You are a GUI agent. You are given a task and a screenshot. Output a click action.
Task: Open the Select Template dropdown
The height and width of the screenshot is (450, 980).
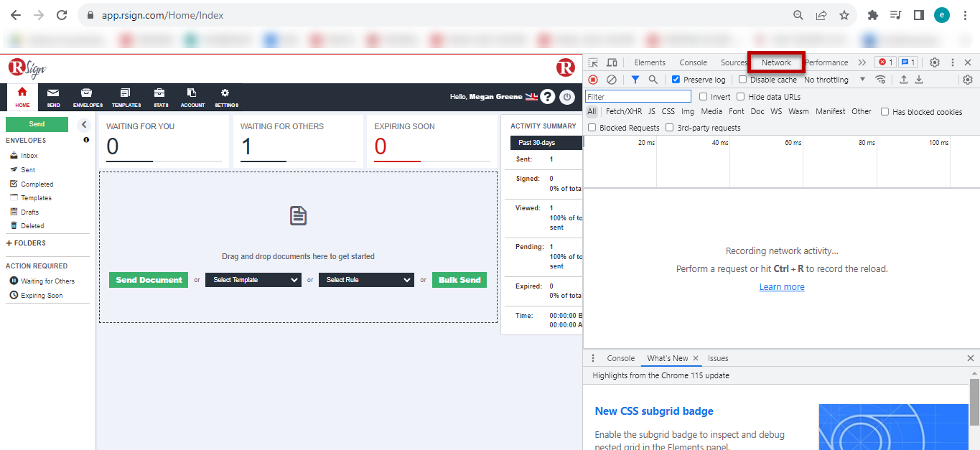click(x=253, y=279)
